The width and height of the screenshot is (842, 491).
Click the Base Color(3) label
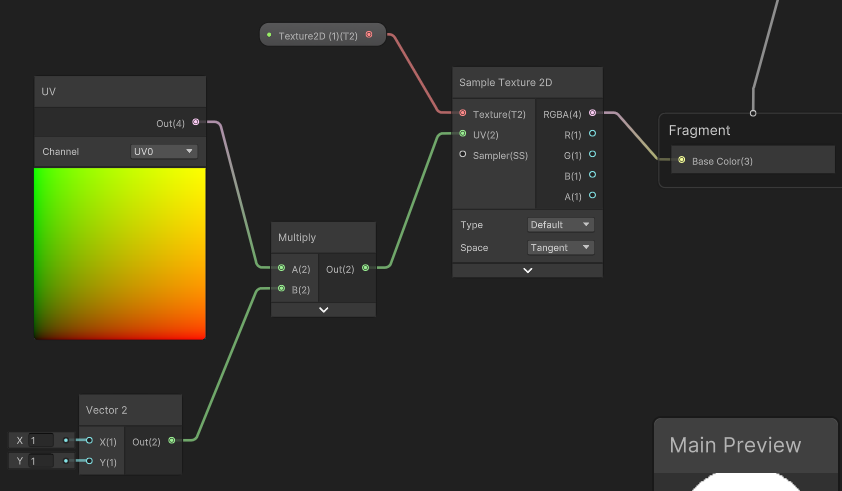coord(722,161)
